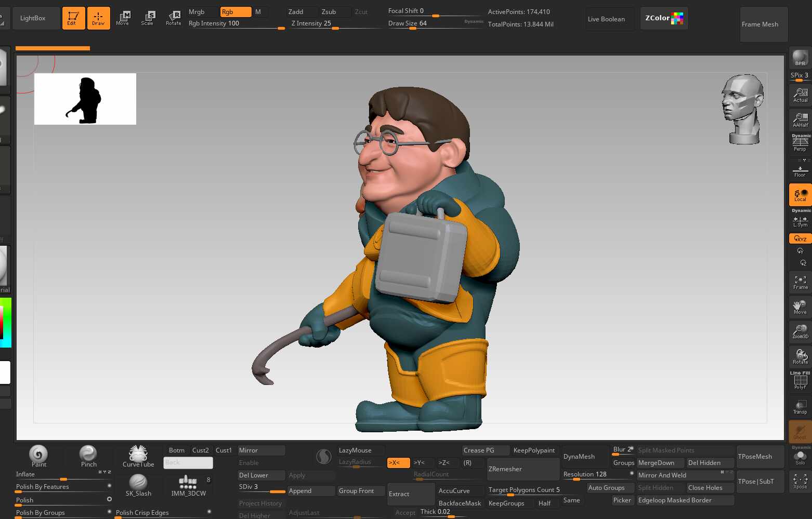
Task: Toggle X axis symmetry button
Action: coord(398,462)
